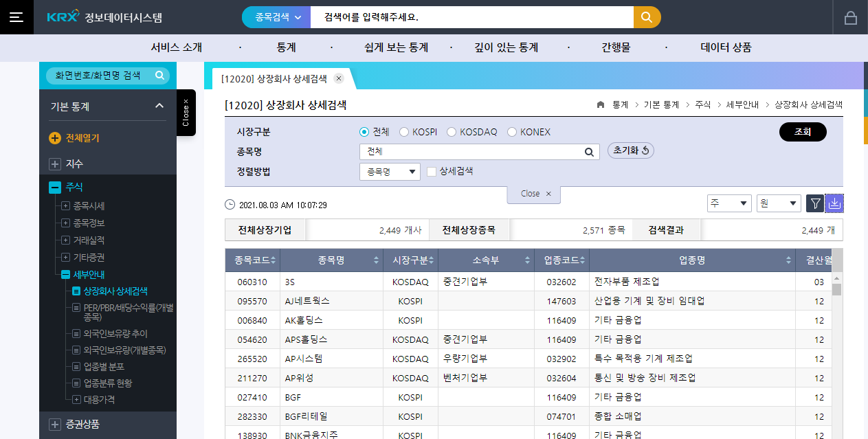Expand the 종목정보 tree node
Image resolution: width=868 pixels, height=439 pixels.
66,223
